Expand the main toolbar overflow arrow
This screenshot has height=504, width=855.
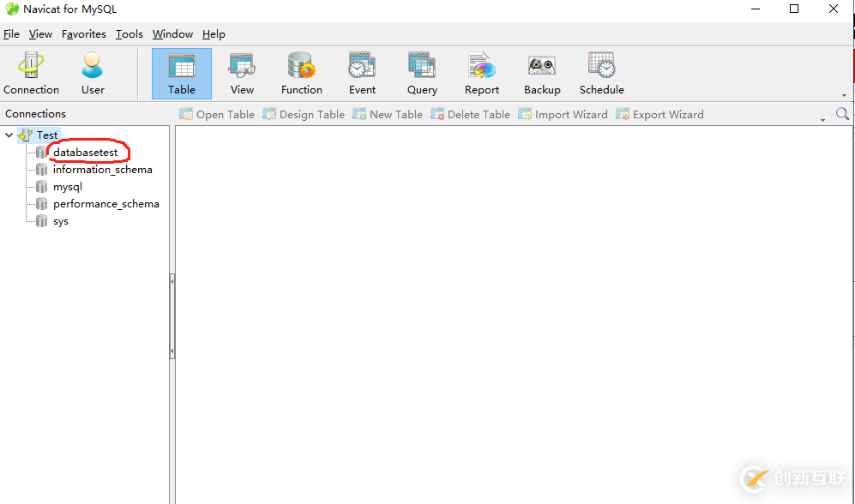pyautogui.click(x=844, y=95)
